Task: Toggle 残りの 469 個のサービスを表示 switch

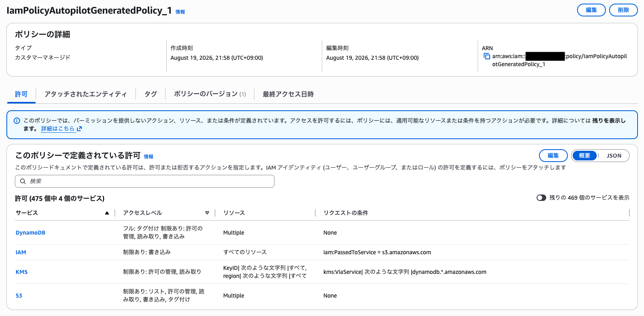Action: 541,198
